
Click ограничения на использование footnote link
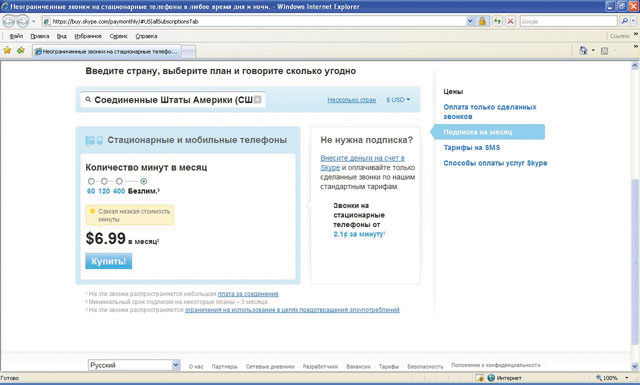(292, 310)
